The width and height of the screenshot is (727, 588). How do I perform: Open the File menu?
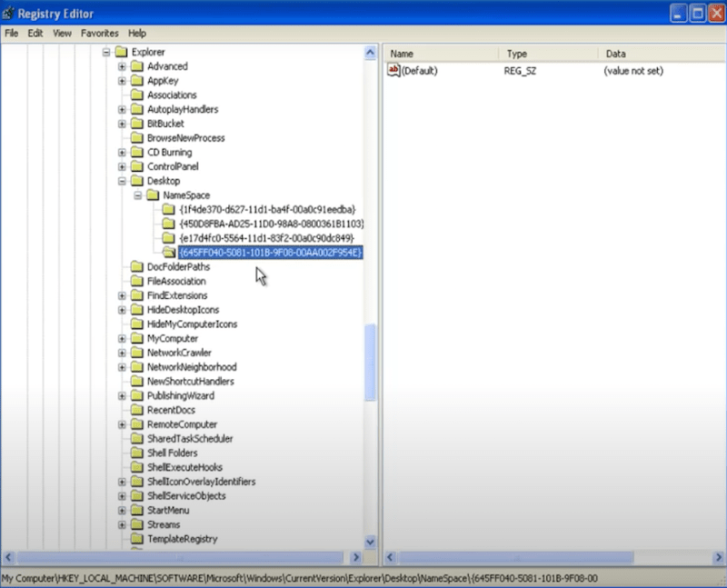click(11, 34)
